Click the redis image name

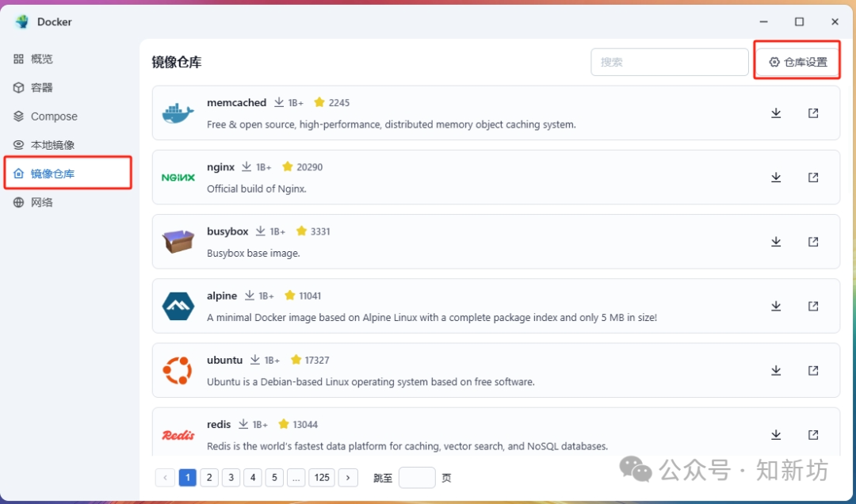coord(219,424)
